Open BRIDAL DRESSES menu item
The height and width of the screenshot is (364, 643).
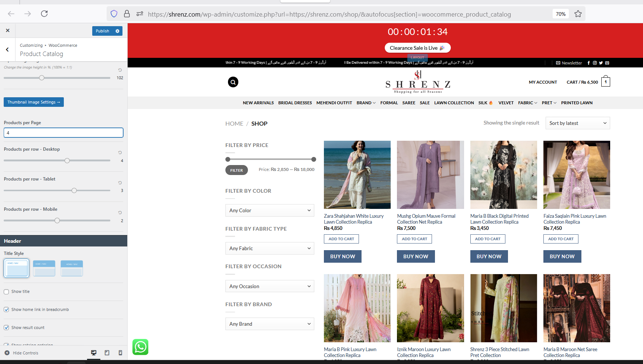(x=295, y=103)
